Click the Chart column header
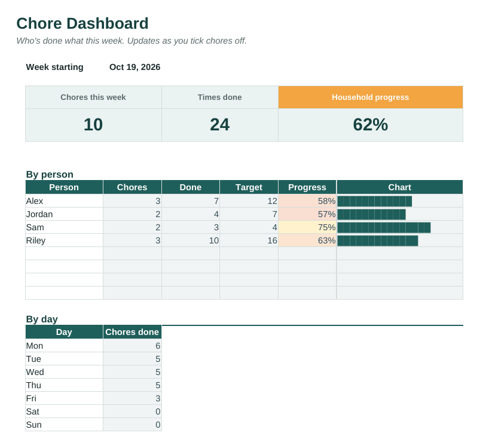480x448 pixels. (400, 187)
